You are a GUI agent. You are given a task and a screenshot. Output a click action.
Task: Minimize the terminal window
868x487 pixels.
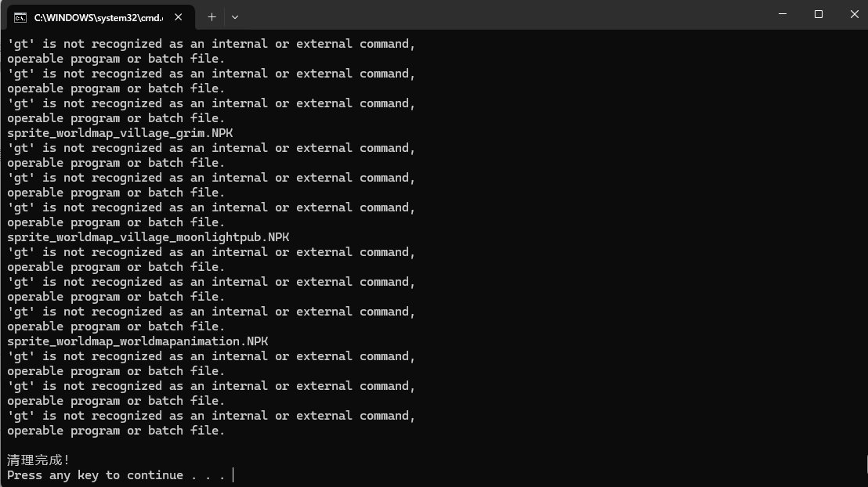(783, 14)
